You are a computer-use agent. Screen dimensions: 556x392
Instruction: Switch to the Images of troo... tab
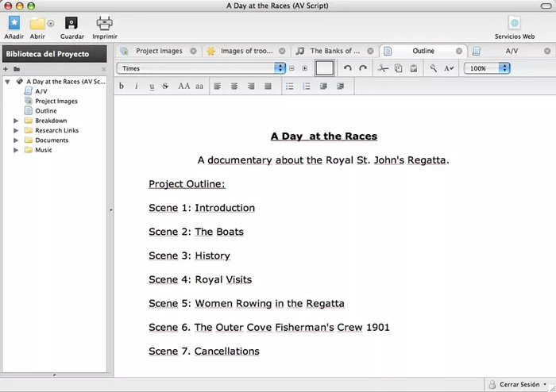(247, 51)
